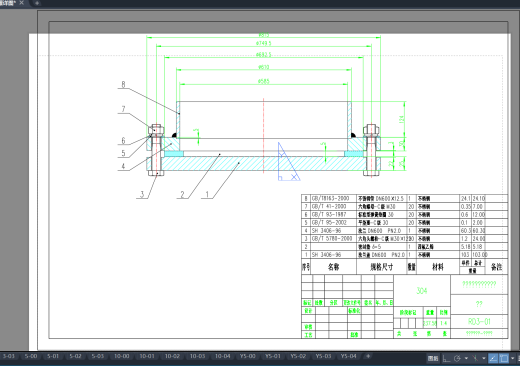This screenshot has height=366, width=520.
Task: Select part balloon number 8
Action: [123, 84]
